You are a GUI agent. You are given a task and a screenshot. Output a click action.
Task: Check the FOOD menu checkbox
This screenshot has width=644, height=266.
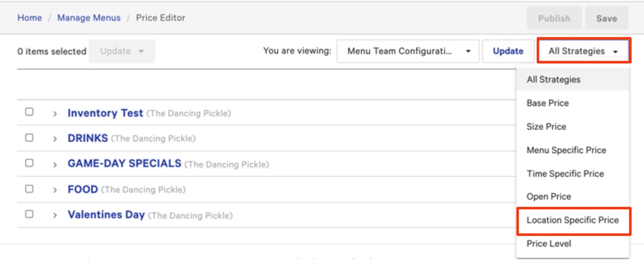[x=30, y=189]
